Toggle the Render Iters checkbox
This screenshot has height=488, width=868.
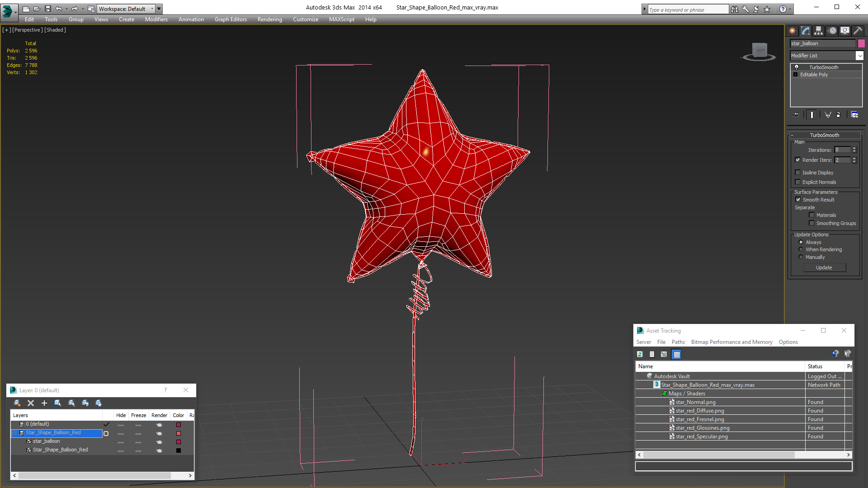[x=797, y=160]
